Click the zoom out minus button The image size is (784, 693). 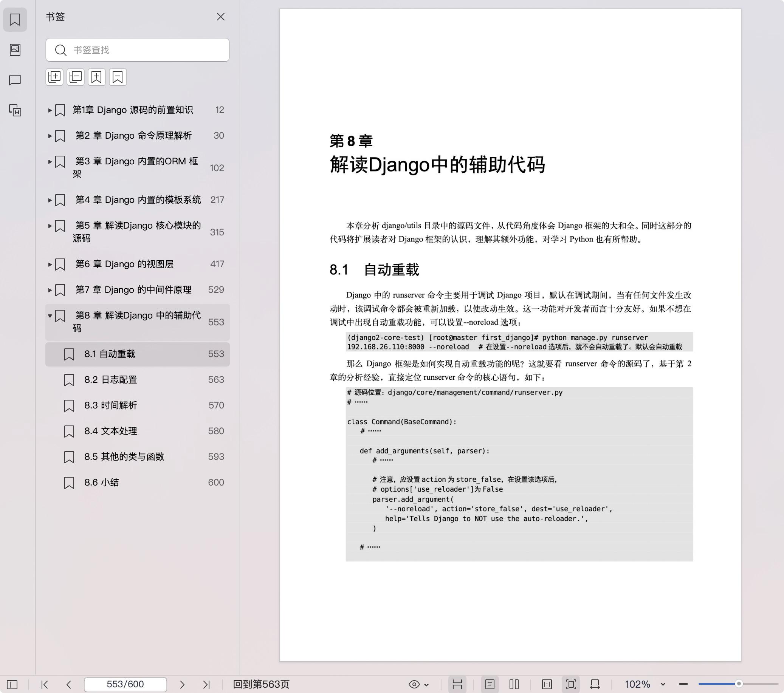[x=683, y=684]
